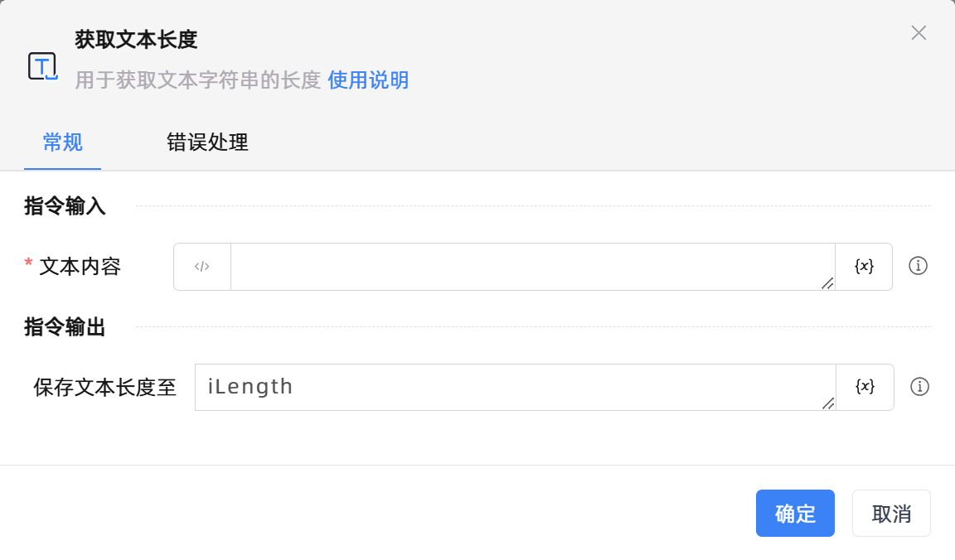Click the 指令输出 section header
955x560 pixels.
(x=65, y=327)
